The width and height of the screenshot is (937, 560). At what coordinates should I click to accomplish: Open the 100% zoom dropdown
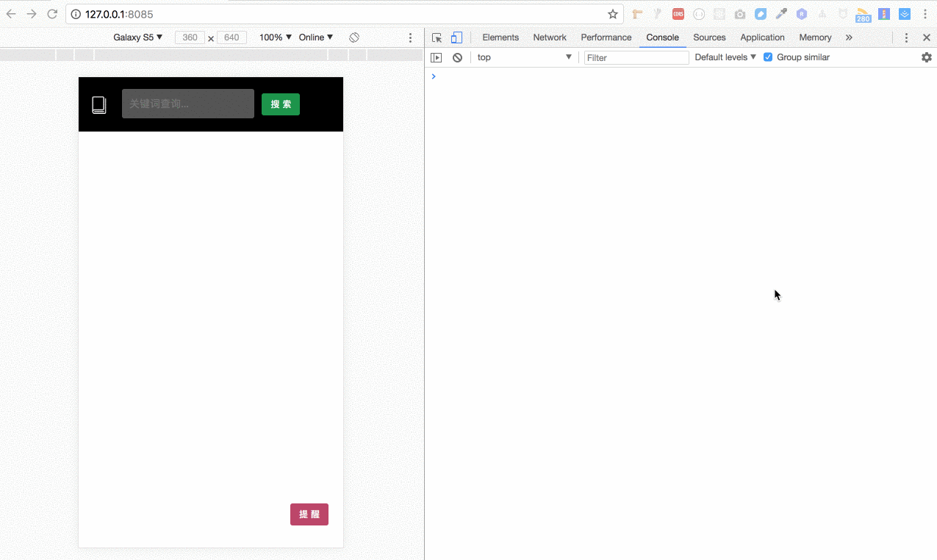pos(275,37)
